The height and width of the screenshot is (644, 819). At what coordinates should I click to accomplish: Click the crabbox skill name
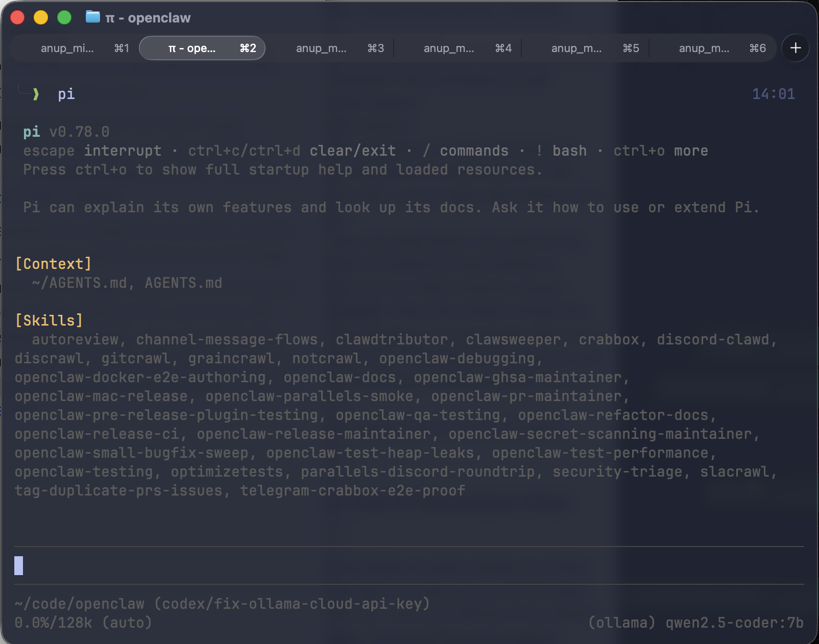(609, 339)
